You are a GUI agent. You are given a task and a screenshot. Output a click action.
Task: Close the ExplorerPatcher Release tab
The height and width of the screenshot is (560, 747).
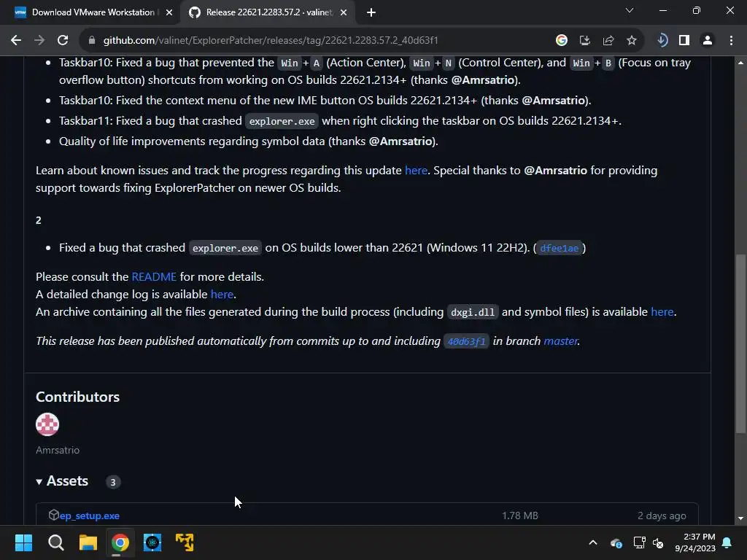(344, 13)
